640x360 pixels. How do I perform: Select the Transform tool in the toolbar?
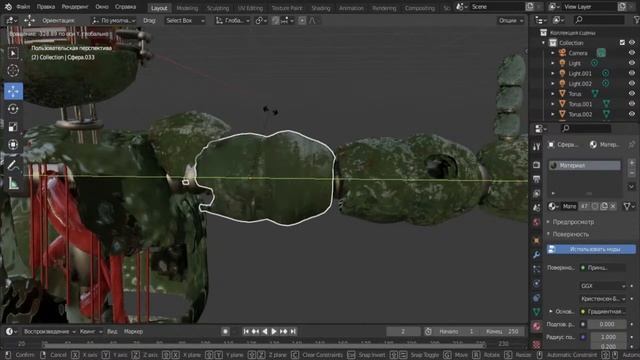pos(13,144)
